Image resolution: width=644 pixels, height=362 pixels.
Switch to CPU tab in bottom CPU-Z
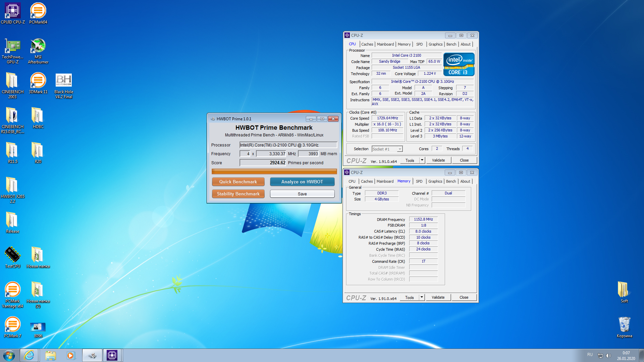(x=352, y=181)
